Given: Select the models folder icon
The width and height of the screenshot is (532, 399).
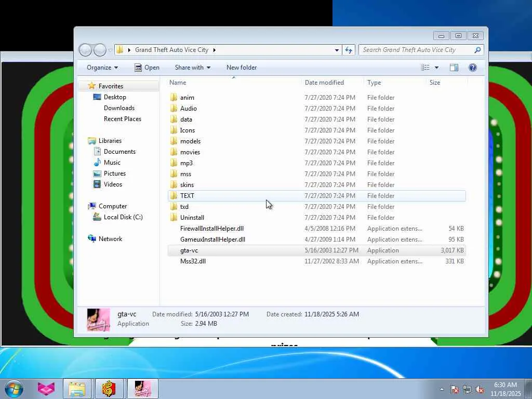Looking at the screenshot, I should 174,141.
